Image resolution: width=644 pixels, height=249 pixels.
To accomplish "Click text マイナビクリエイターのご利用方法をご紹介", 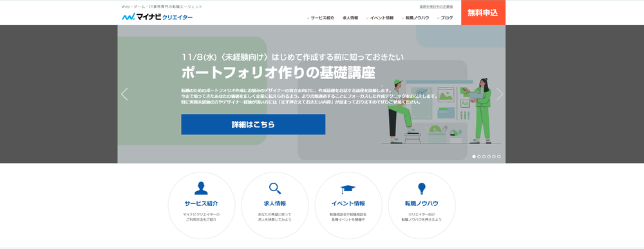I will point(201,217).
